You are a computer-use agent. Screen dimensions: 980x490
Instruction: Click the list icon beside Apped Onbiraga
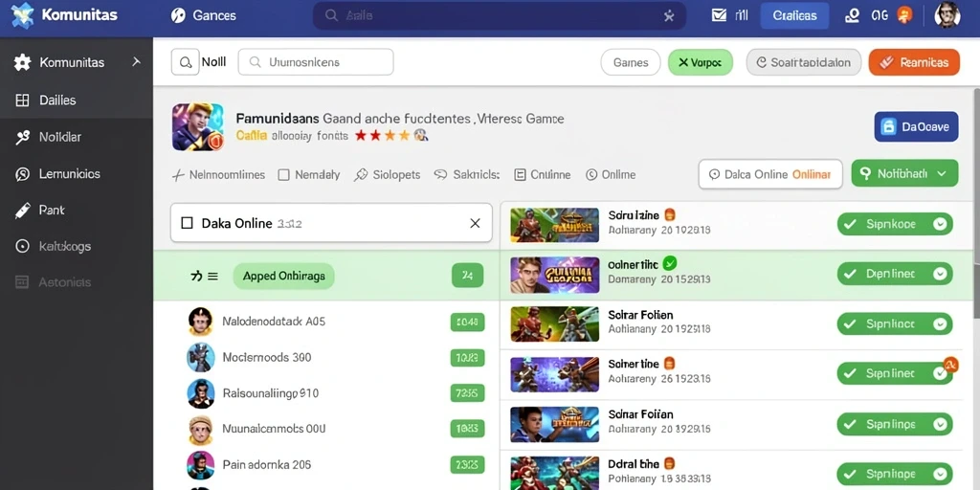[212, 277]
